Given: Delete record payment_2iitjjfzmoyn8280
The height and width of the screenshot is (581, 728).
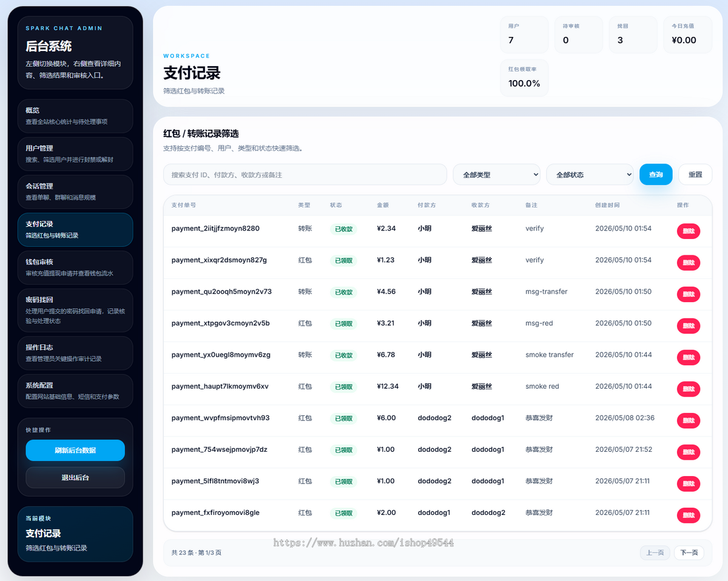Looking at the screenshot, I should click(689, 231).
